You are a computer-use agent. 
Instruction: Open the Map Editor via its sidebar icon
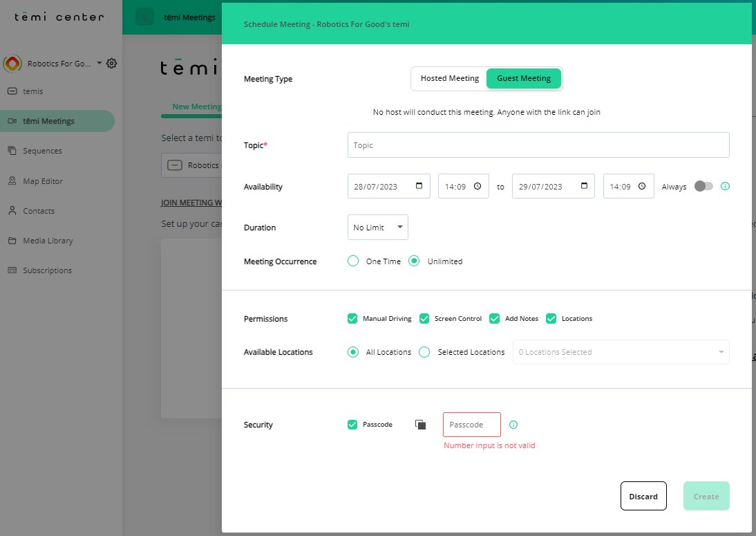(13, 181)
